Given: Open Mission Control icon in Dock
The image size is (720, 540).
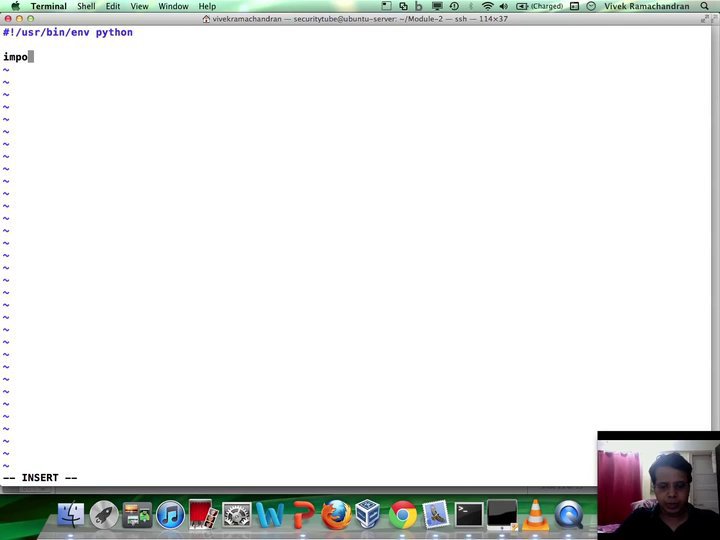Looking at the screenshot, I should (137, 514).
